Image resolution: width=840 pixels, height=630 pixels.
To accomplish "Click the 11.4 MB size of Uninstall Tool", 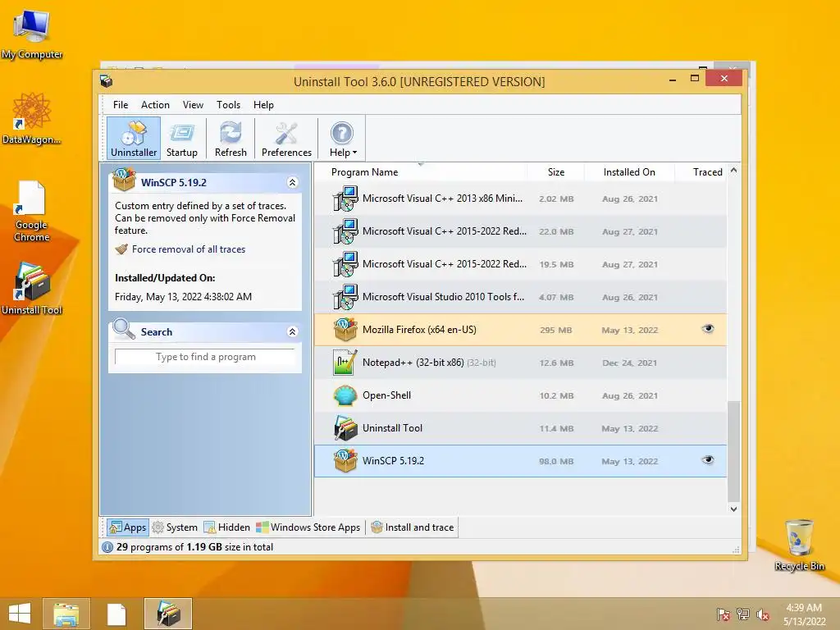I will pyautogui.click(x=556, y=428).
